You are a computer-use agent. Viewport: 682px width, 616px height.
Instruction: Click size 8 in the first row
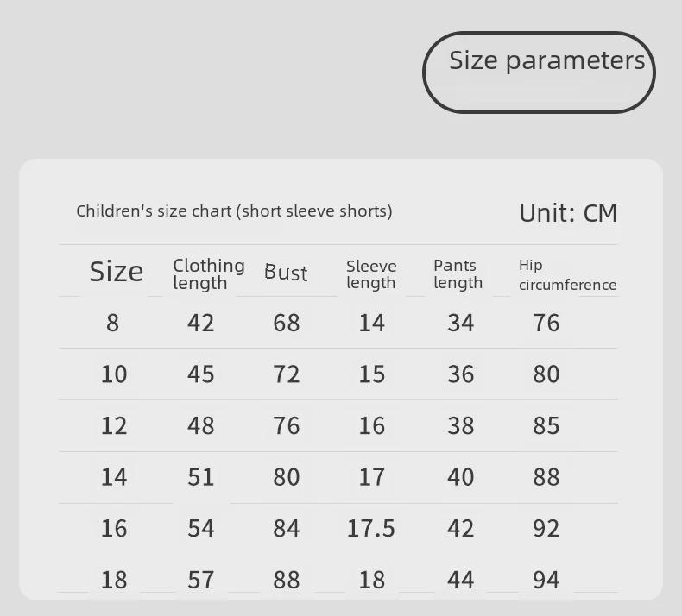[x=112, y=323]
